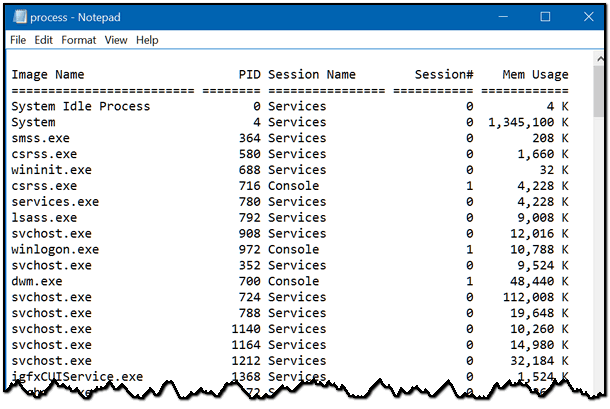Image resolution: width=610 pixels, height=409 pixels.
Task: Click memory value "9,008 K"
Action: pyautogui.click(x=543, y=218)
